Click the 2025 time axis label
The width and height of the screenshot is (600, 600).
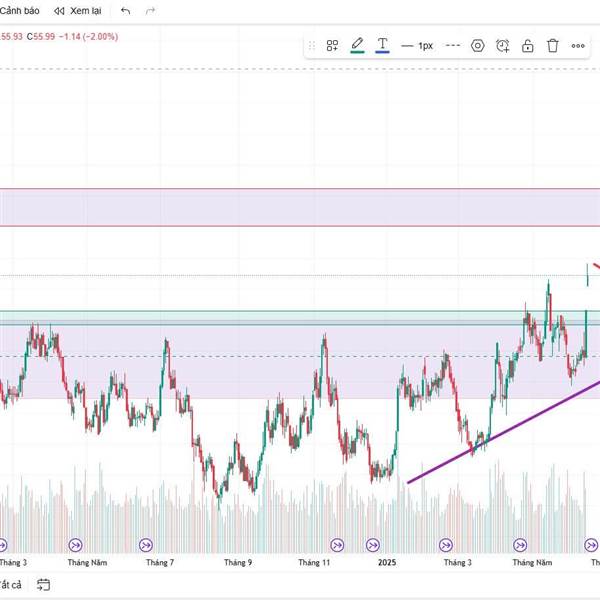[x=387, y=562]
